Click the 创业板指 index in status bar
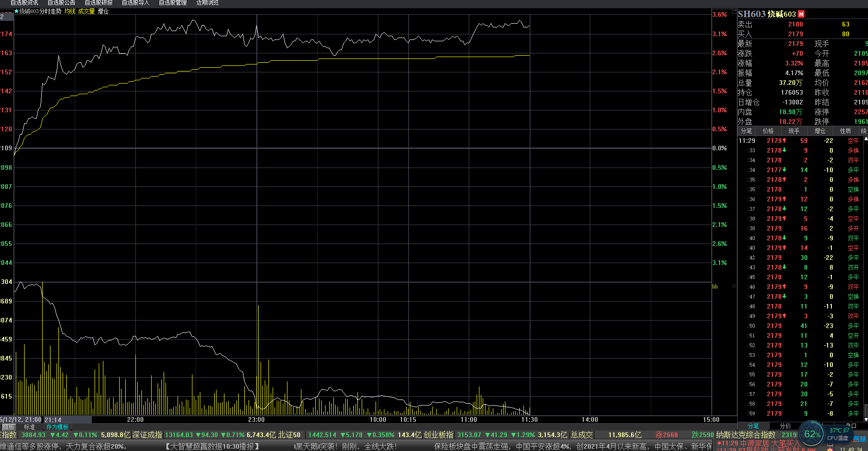Viewport: 868px width, 451px height. (x=438, y=435)
